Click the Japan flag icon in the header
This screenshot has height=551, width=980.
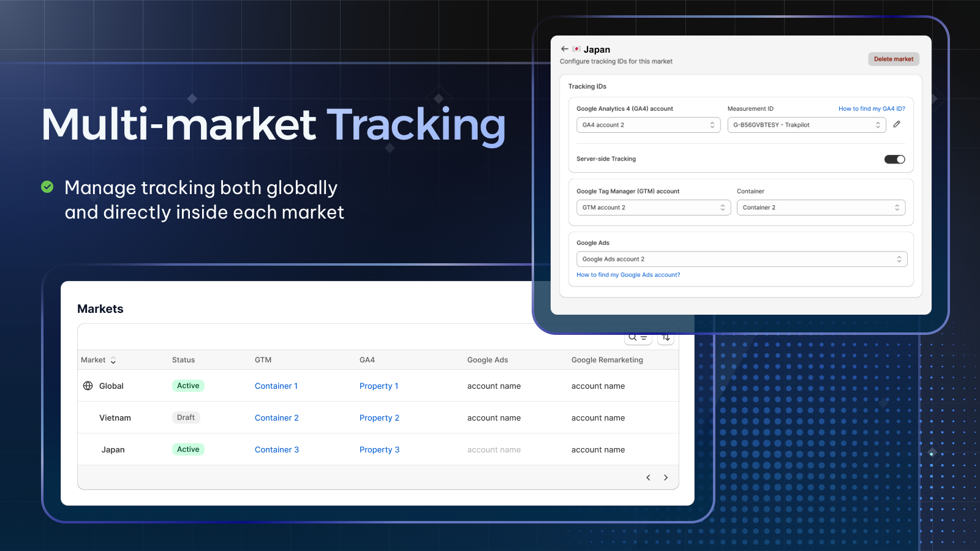pos(576,49)
